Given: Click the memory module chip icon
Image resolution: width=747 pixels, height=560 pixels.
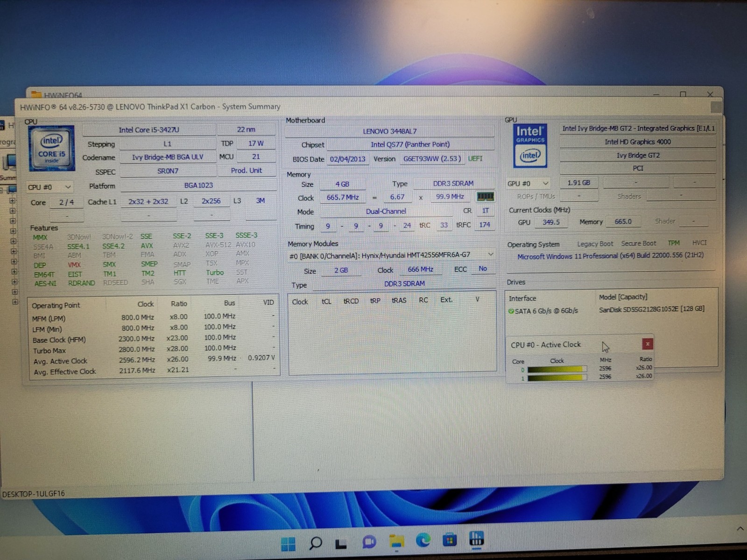Looking at the screenshot, I should point(485,196).
